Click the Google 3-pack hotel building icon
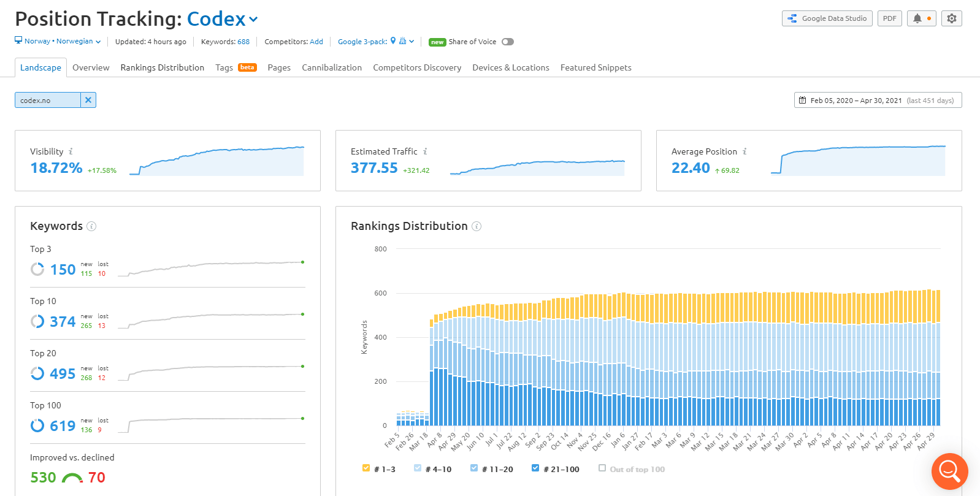The image size is (980, 496). tap(402, 41)
